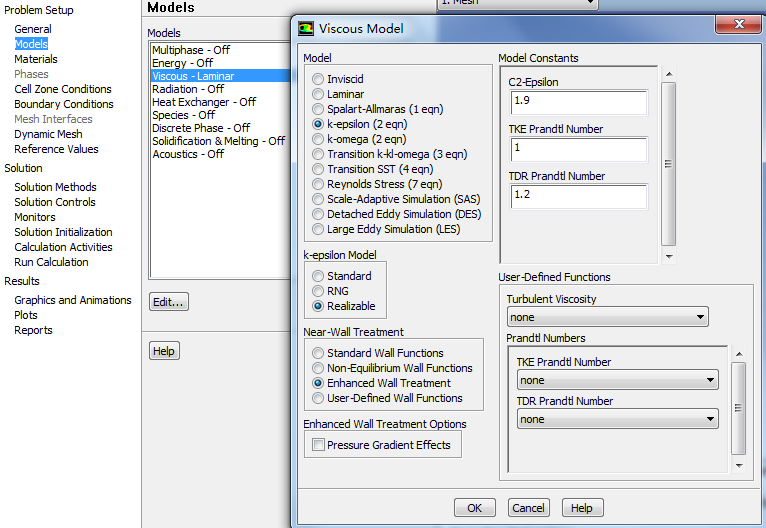This screenshot has width=766, height=528.
Task: Open Run Calculation task page
Action: pyautogui.click(x=51, y=262)
